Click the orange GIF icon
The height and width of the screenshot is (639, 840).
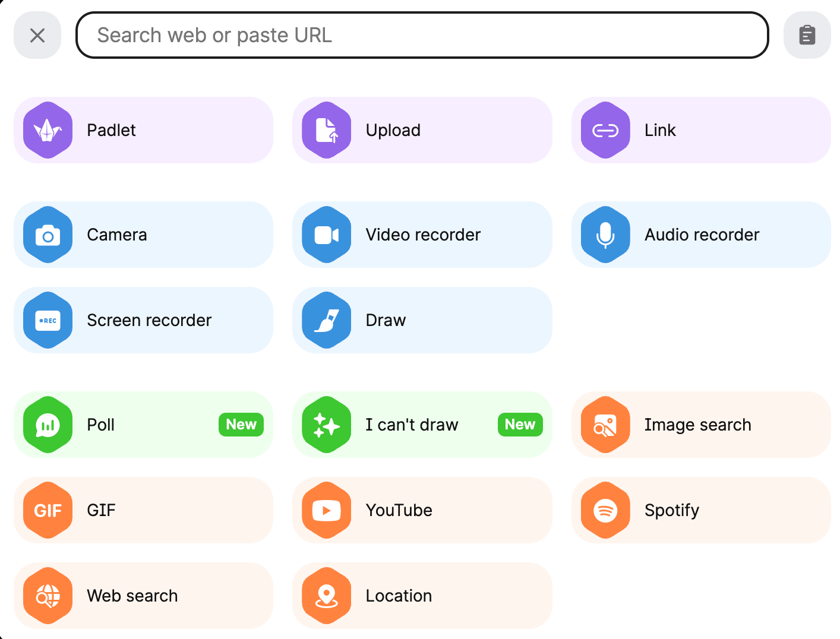point(48,510)
